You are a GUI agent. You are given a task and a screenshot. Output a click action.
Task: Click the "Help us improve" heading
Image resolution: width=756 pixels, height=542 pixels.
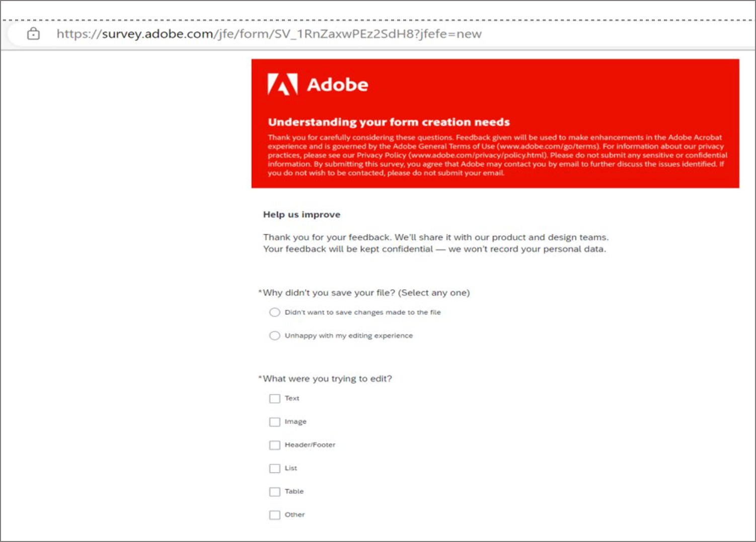tap(301, 215)
